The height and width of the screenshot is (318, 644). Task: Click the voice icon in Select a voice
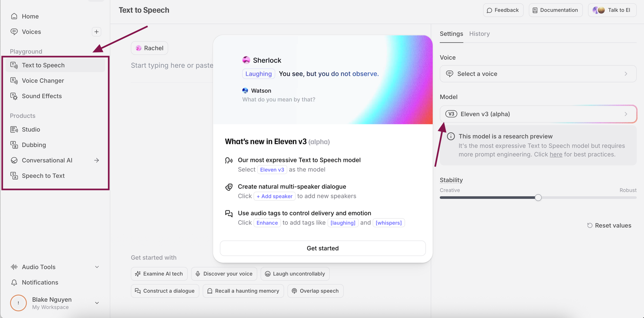450,74
